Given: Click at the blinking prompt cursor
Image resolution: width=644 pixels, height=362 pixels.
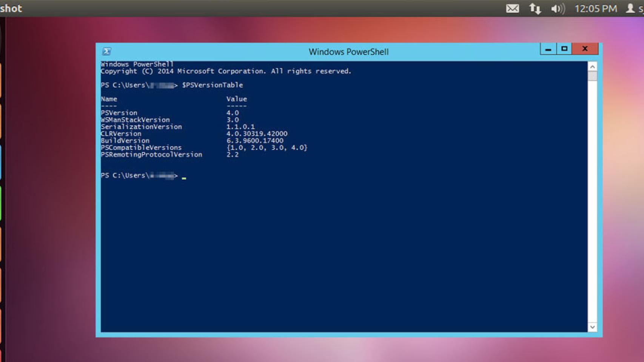Looking at the screenshot, I should coord(184,177).
